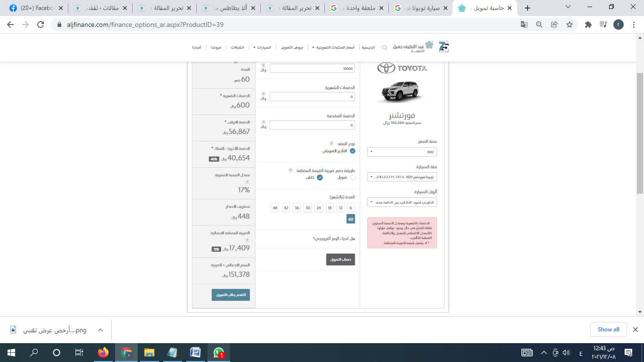The image size is (644, 362).
Task: Open WhatsApp from the taskbar
Action: [218, 352]
